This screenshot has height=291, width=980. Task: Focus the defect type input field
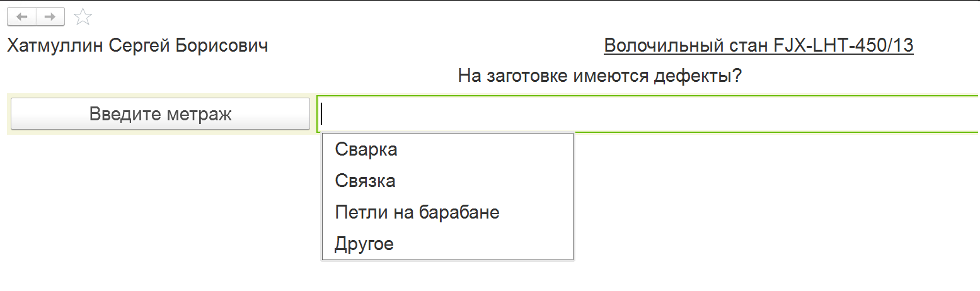[x=648, y=114]
